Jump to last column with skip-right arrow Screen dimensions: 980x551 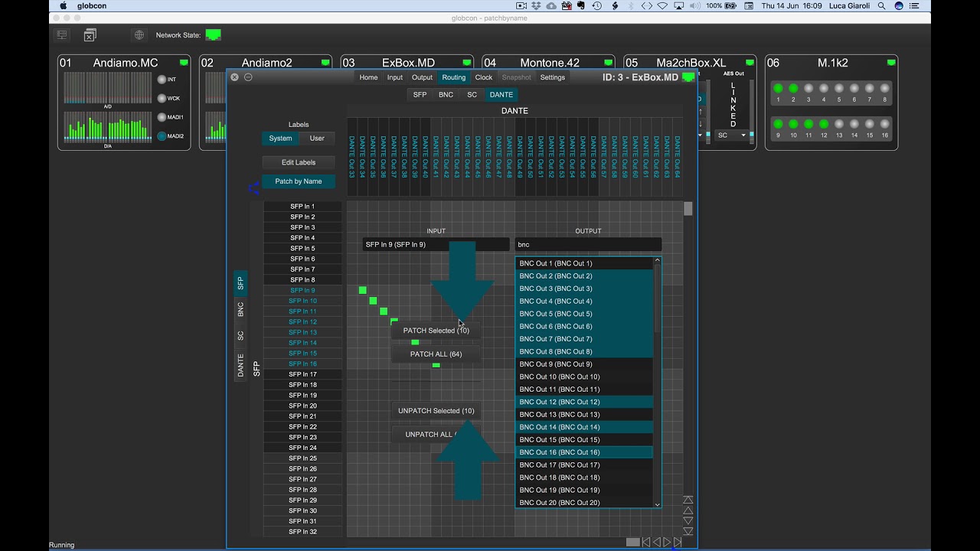pyautogui.click(x=678, y=542)
